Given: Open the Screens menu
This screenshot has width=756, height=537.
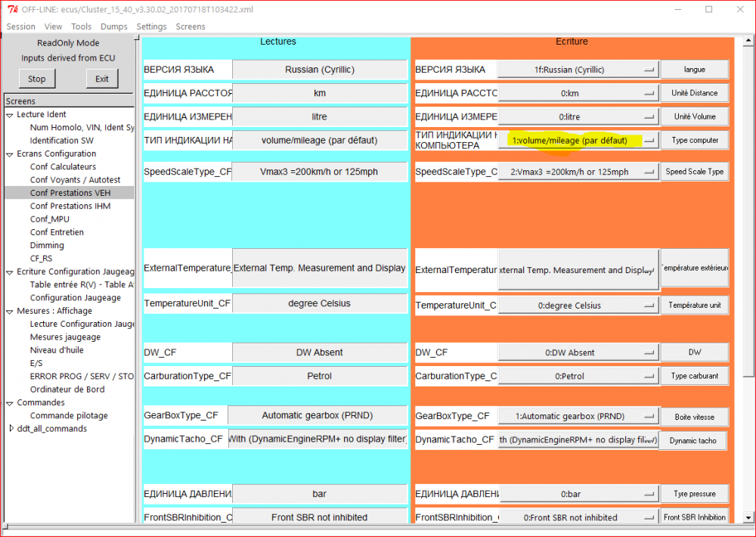Looking at the screenshot, I should click(x=191, y=26).
